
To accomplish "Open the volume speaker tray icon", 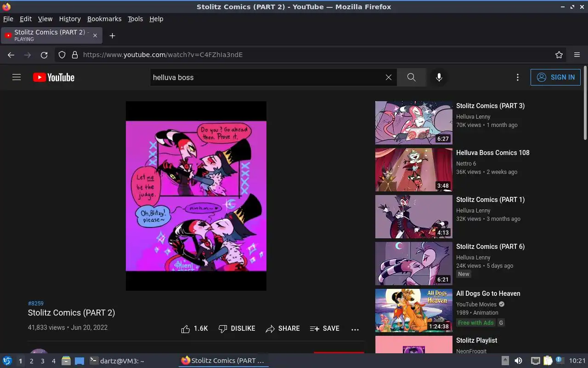I will coord(518,361).
